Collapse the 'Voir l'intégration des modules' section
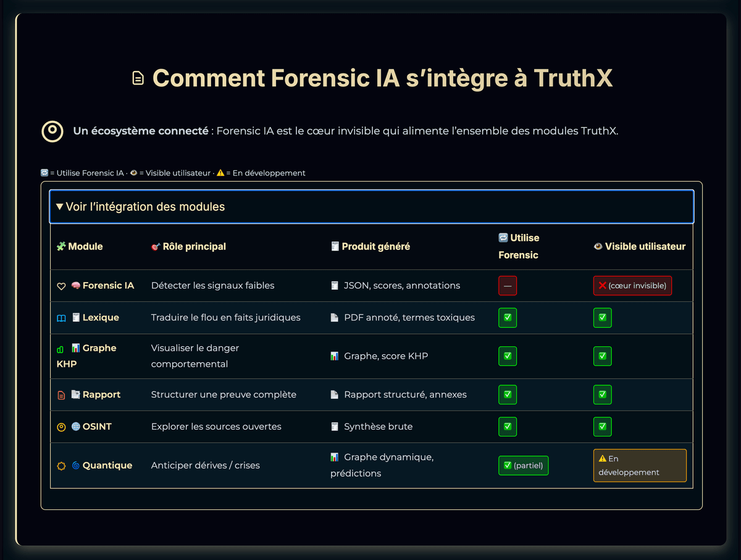 point(371,206)
